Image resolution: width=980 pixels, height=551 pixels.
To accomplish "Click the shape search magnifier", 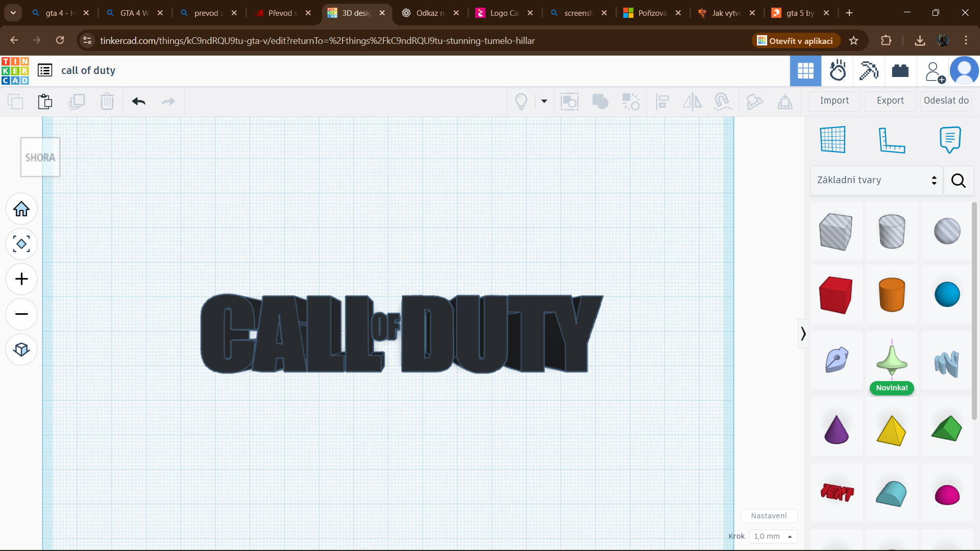I will tap(958, 181).
